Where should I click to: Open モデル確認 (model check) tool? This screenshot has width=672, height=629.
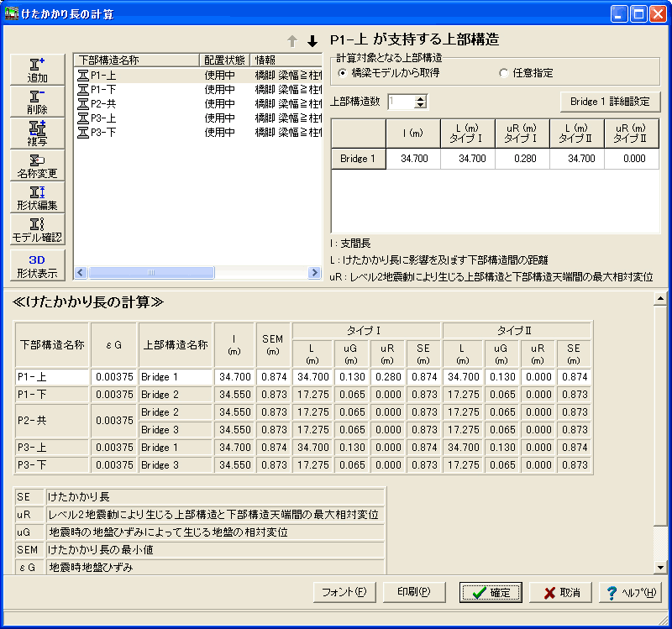(37, 229)
